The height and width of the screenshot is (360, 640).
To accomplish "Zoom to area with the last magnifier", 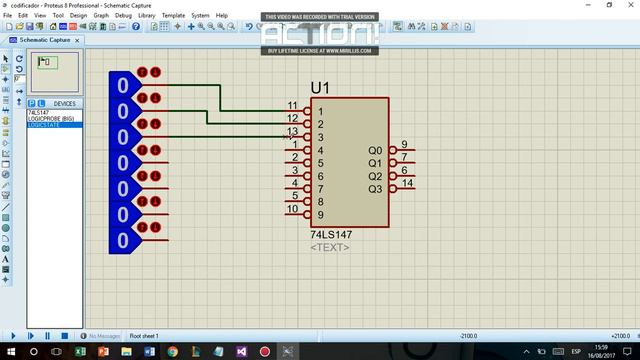I will point(231,27).
